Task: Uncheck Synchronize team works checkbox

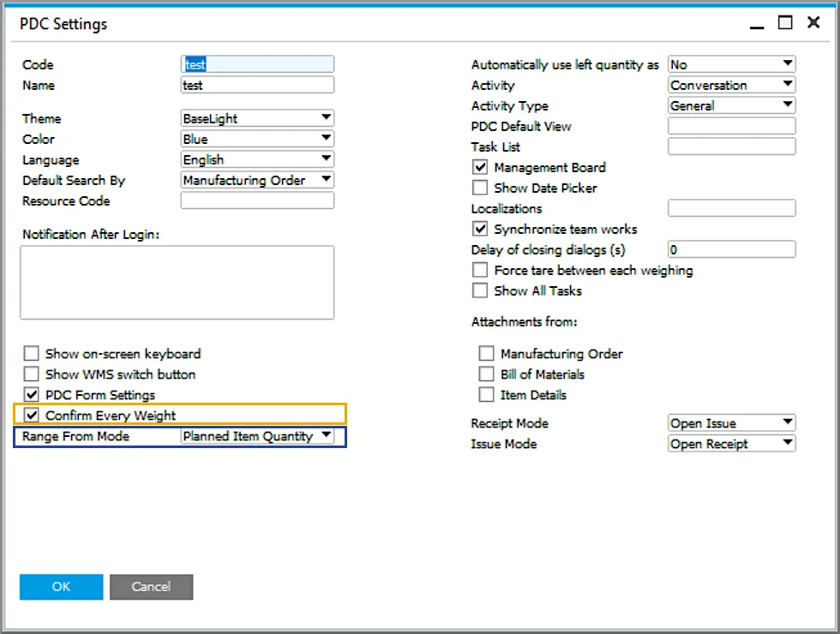Action: [480, 229]
